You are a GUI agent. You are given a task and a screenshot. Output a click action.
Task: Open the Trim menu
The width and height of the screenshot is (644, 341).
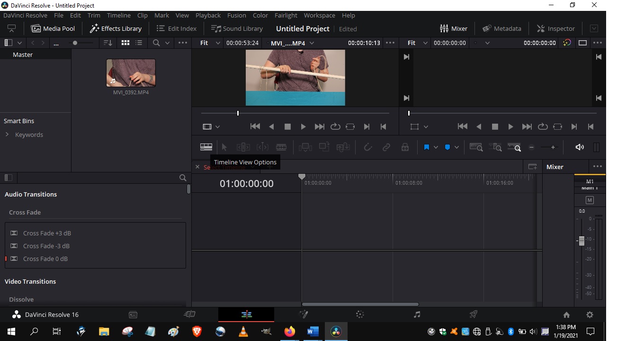click(94, 15)
